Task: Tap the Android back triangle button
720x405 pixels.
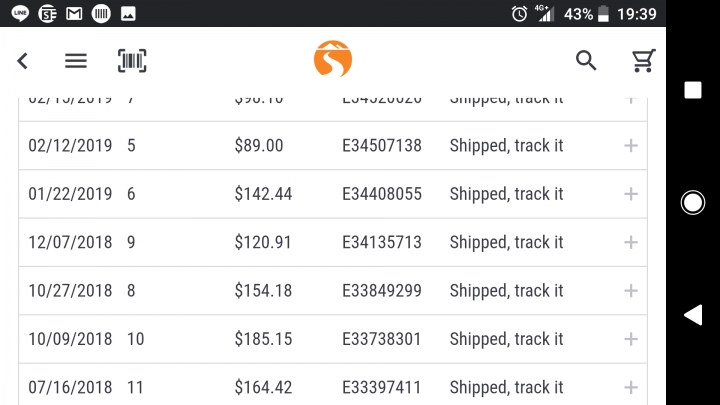Action: 693,315
